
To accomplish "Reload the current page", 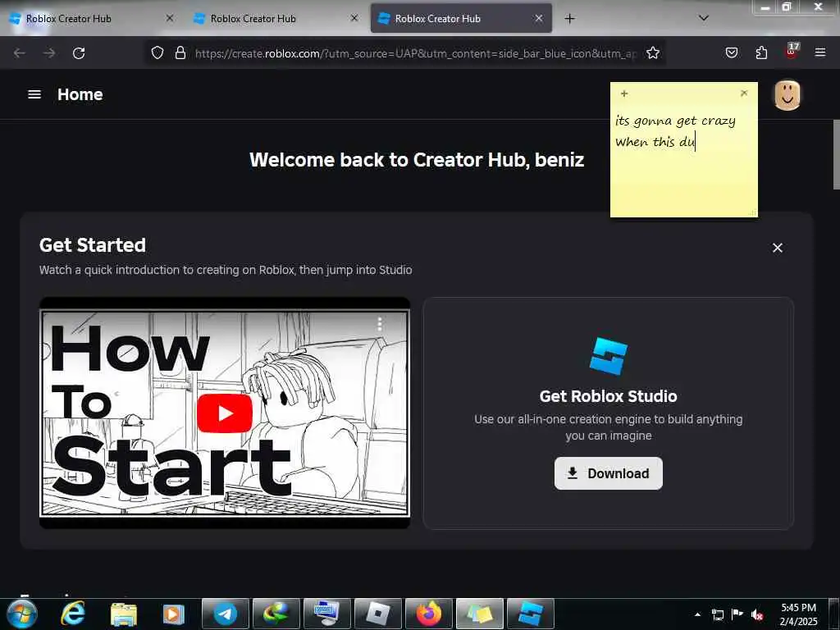I will pos(79,53).
